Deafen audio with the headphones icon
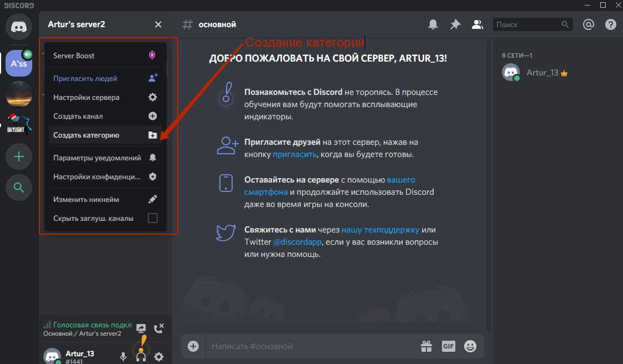This screenshot has width=623, height=364. pyautogui.click(x=141, y=357)
